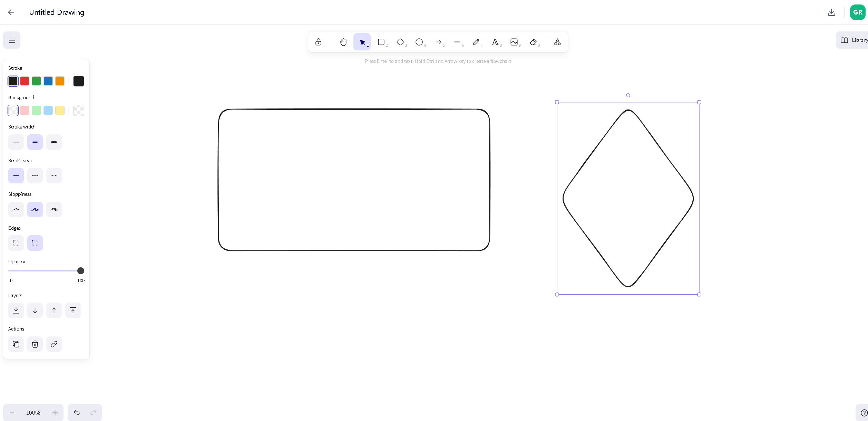Viewport: 868px width, 421px height.
Task: Select the Hand panning tool
Action: 343,42
